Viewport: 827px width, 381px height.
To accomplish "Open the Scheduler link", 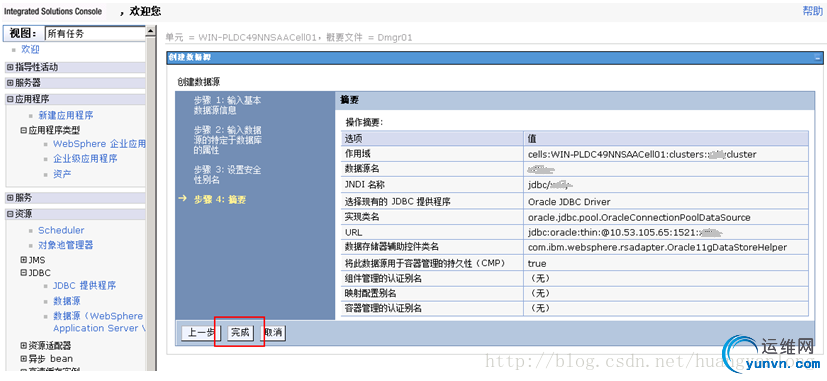I will pyautogui.click(x=61, y=231).
